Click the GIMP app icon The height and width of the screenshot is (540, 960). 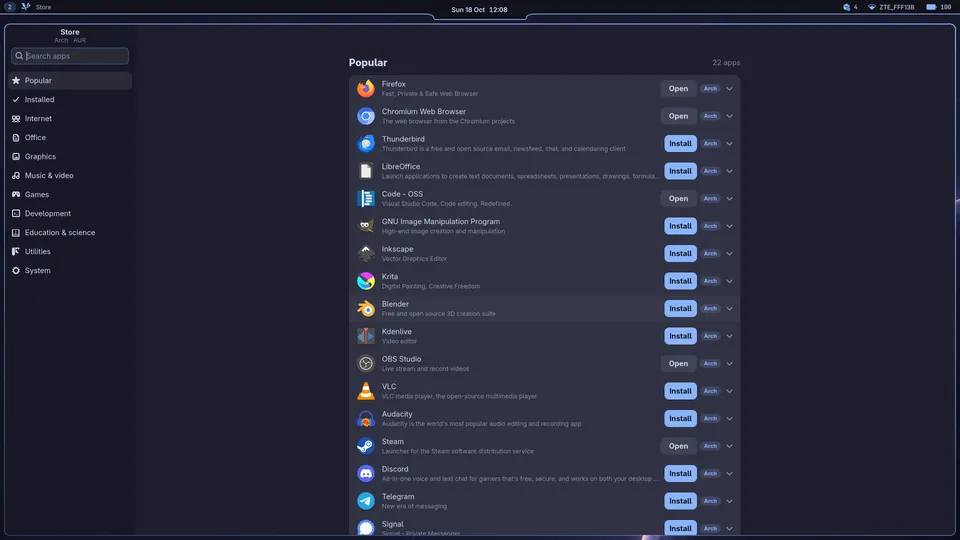[x=366, y=226]
